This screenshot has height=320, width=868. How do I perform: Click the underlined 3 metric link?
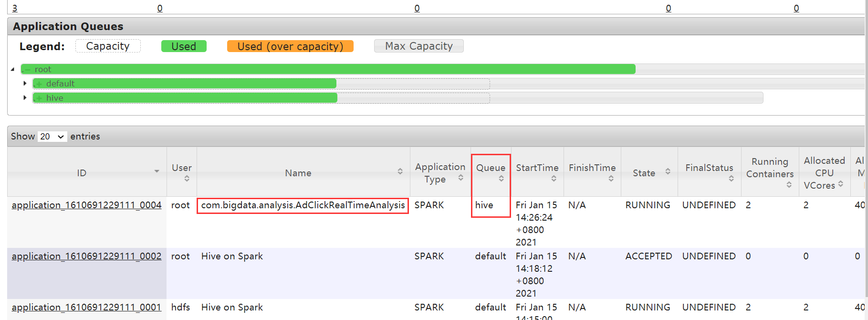(15, 8)
